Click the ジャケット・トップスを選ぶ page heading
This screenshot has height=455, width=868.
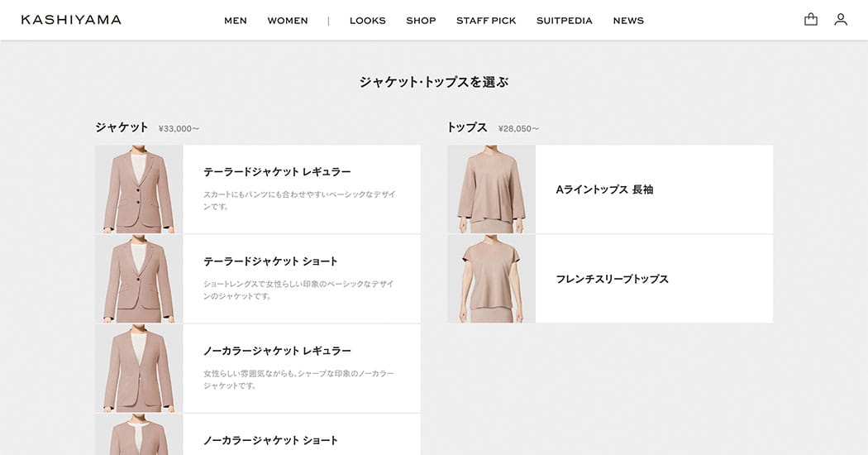click(434, 82)
